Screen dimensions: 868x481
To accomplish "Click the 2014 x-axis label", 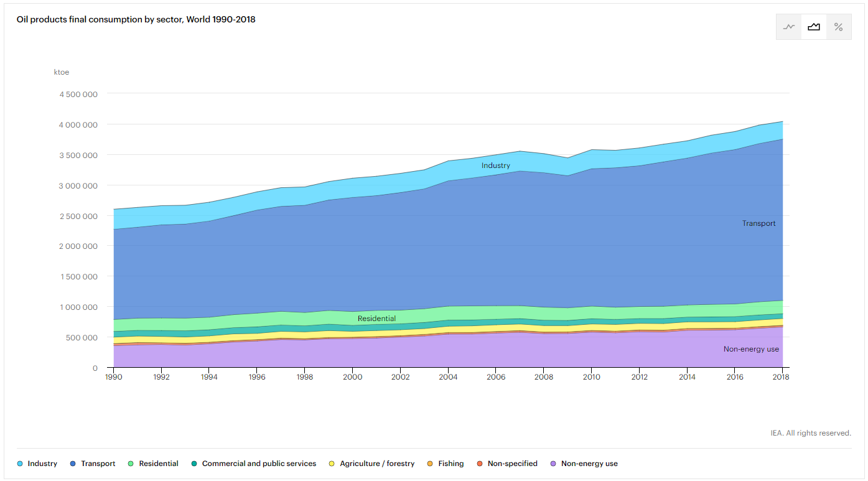I will (687, 377).
